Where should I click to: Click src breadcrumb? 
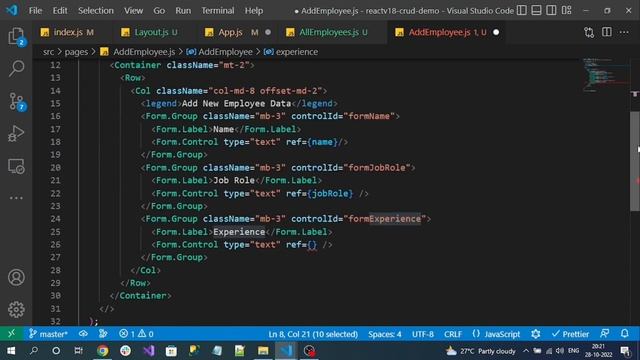[48, 52]
